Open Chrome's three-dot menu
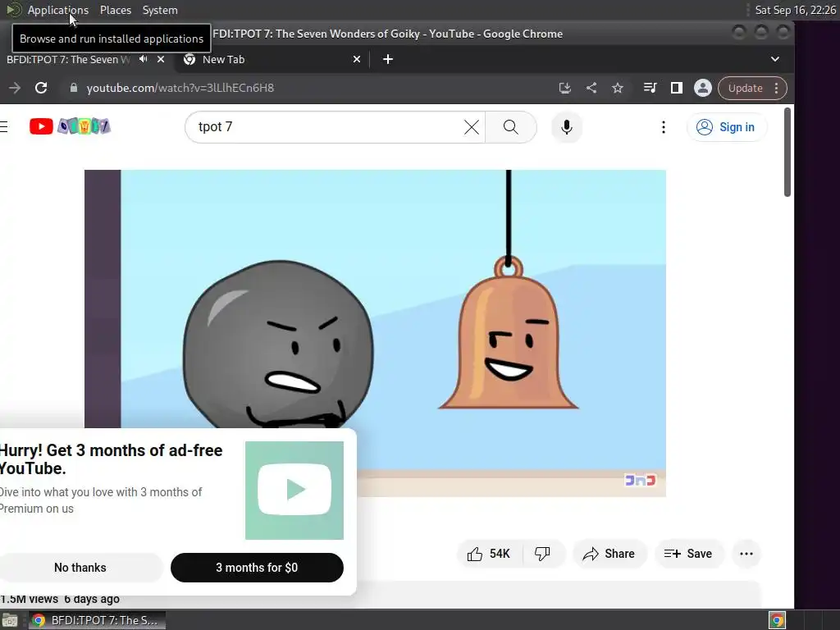The height and width of the screenshot is (630, 840). (776, 88)
